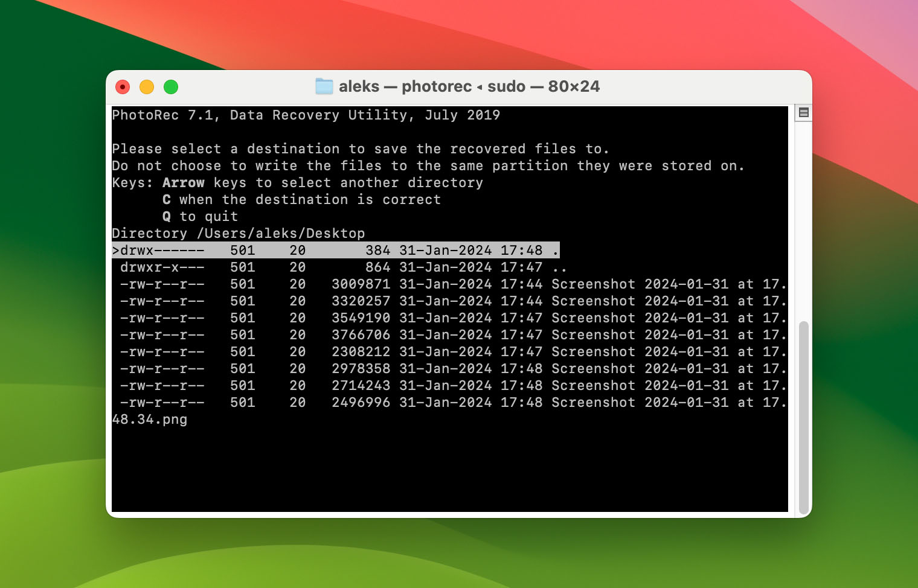Click the screenshot file sized 3320257
Screen dimensions: 918x588
click(450, 301)
